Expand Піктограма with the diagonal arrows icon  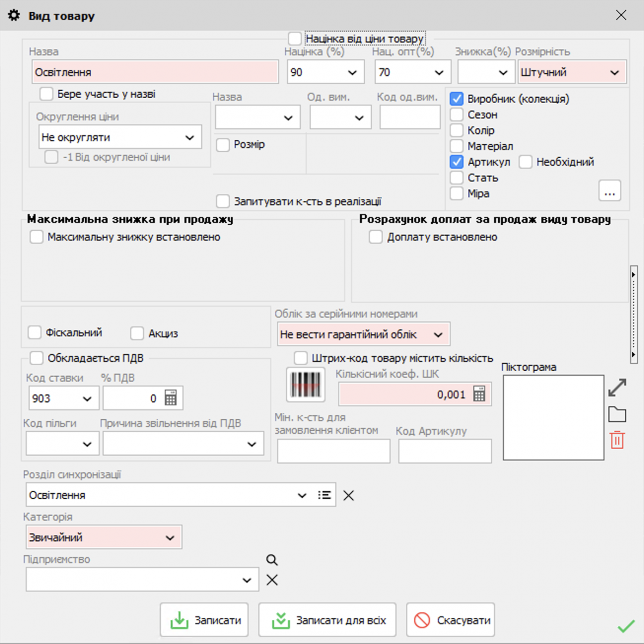pos(617,387)
